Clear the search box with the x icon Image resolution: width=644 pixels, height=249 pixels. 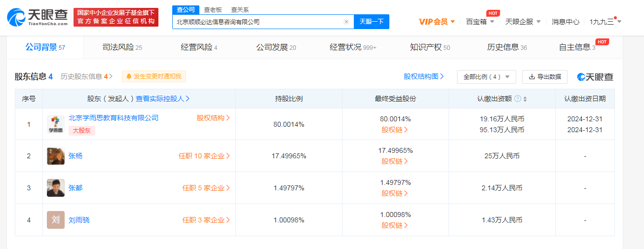click(346, 22)
